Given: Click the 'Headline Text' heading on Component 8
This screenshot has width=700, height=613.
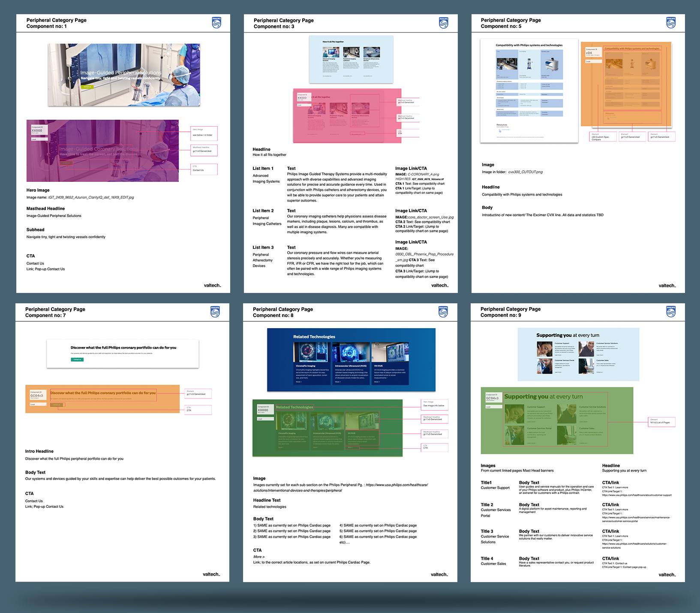Looking at the screenshot, I should coord(267,500).
